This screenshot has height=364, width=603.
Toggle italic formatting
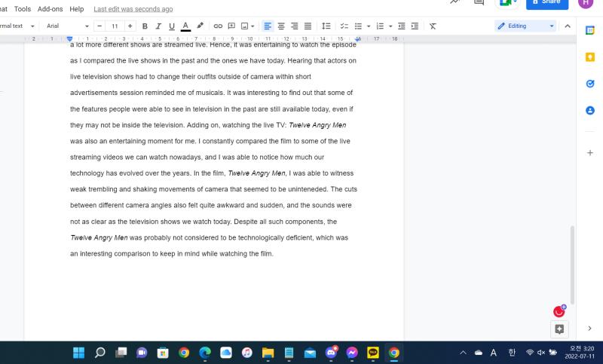[x=158, y=26]
